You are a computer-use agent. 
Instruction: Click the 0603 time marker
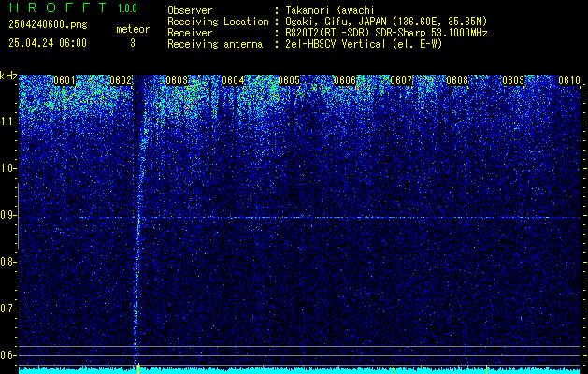click(x=177, y=80)
